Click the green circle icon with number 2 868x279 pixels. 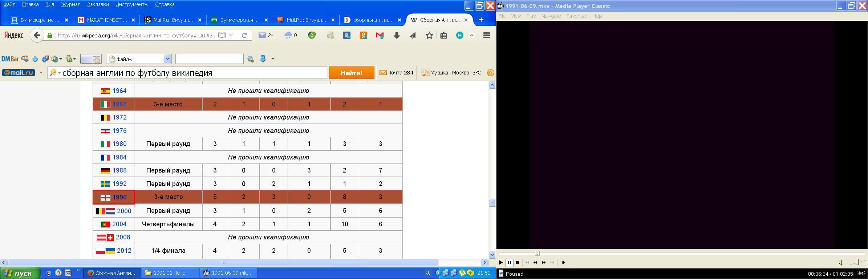(x=312, y=35)
